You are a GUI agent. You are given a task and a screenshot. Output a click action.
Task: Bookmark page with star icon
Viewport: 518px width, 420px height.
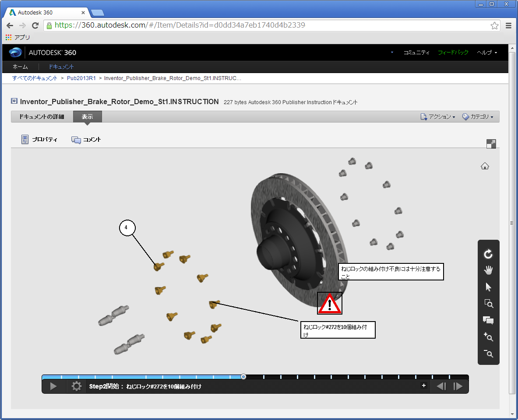(x=494, y=25)
